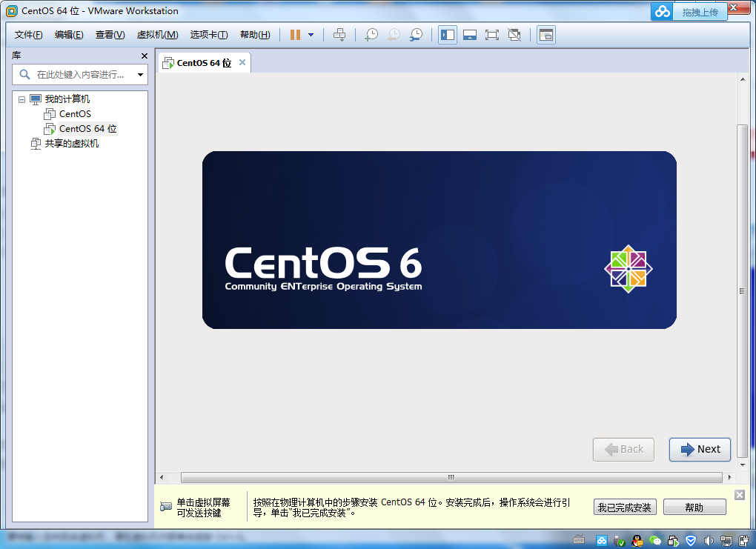Select the CentOS virtual machine entry
Screen dimensions: 756x549
tap(75, 114)
